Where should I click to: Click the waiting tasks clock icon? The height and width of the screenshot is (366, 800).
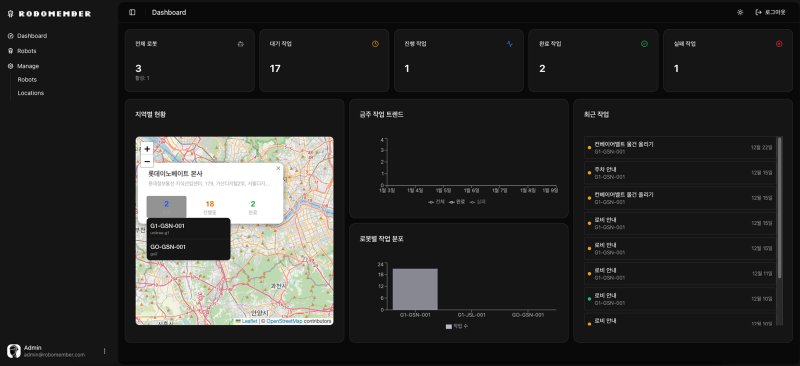click(x=375, y=44)
